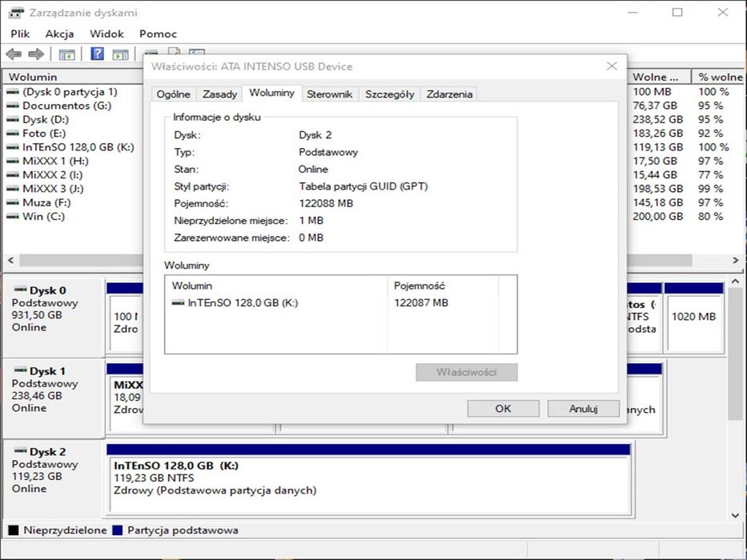Maximize the Zarządzanie dyskami window
The width and height of the screenshot is (747, 560).
pyautogui.click(x=677, y=12)
